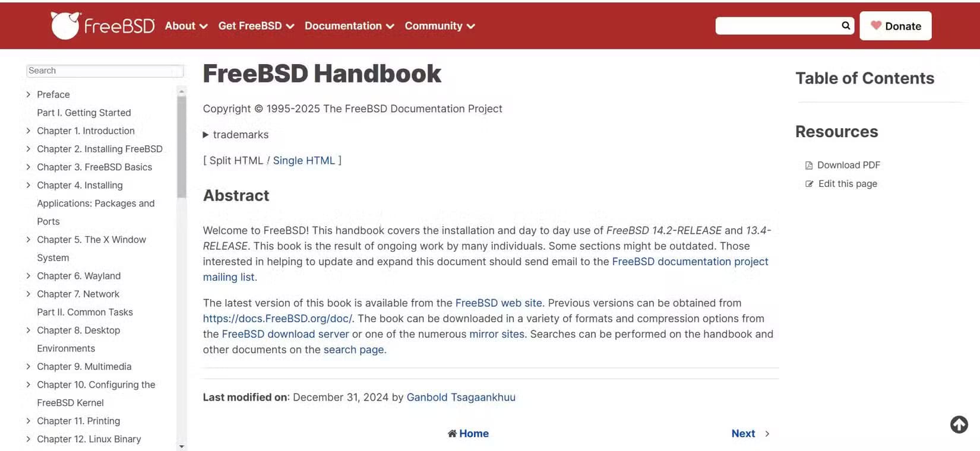Open the Documentation menu
Screen dimensions: 980x451
[349, 26]
